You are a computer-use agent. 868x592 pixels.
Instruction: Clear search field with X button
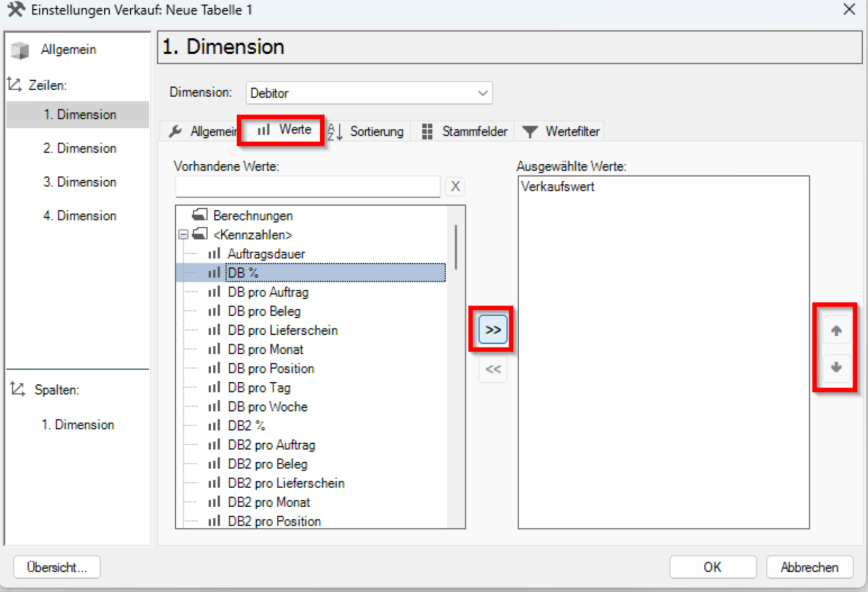tap(455, 186)
